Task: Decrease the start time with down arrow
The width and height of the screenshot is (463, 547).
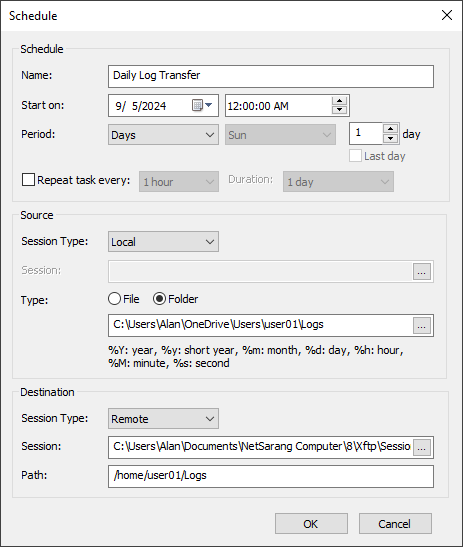Action: click(x=339, y=110)
